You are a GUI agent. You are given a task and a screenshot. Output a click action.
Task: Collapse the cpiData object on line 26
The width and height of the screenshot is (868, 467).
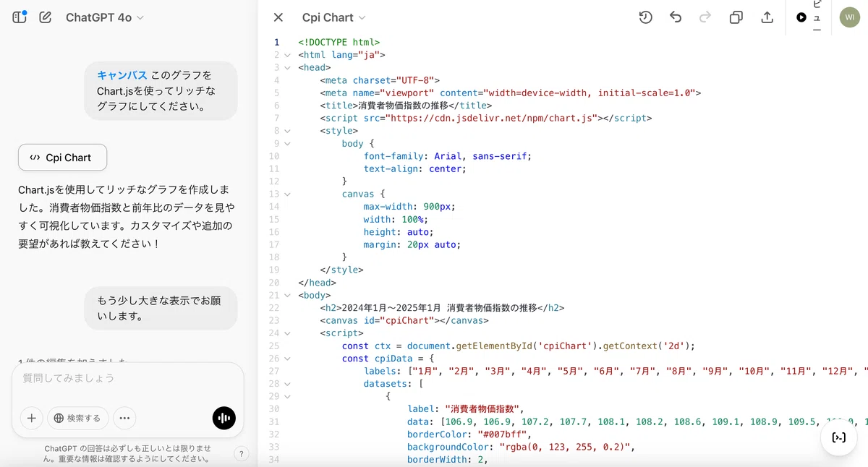288,359
